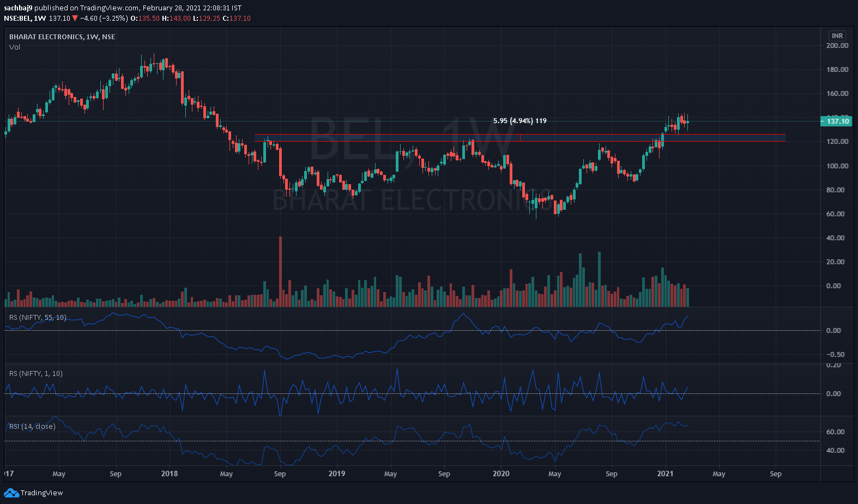Click the red down-arrow change indicator

pyautogui.click(x=75, y=18)
